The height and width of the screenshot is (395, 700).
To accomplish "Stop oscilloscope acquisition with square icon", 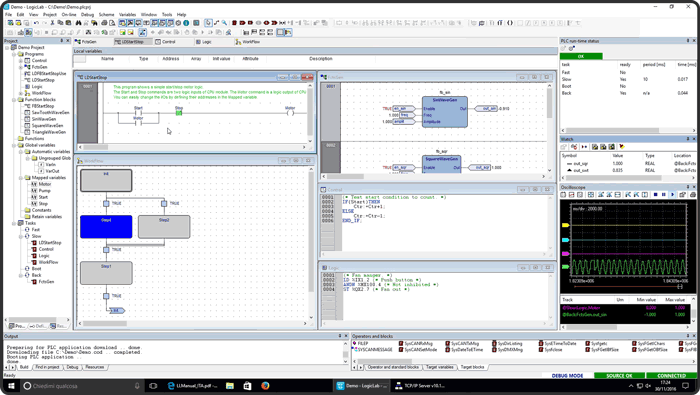I will coord(655,195).
